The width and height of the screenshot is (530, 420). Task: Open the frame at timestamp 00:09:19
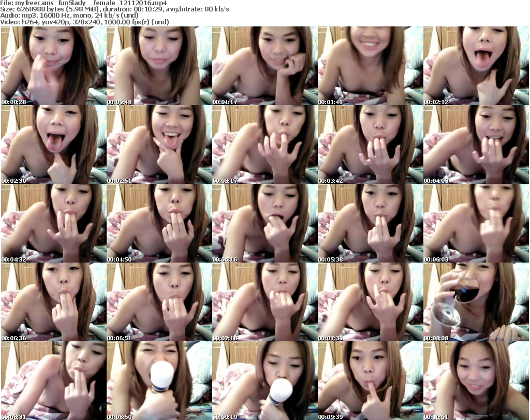(264, 381)
